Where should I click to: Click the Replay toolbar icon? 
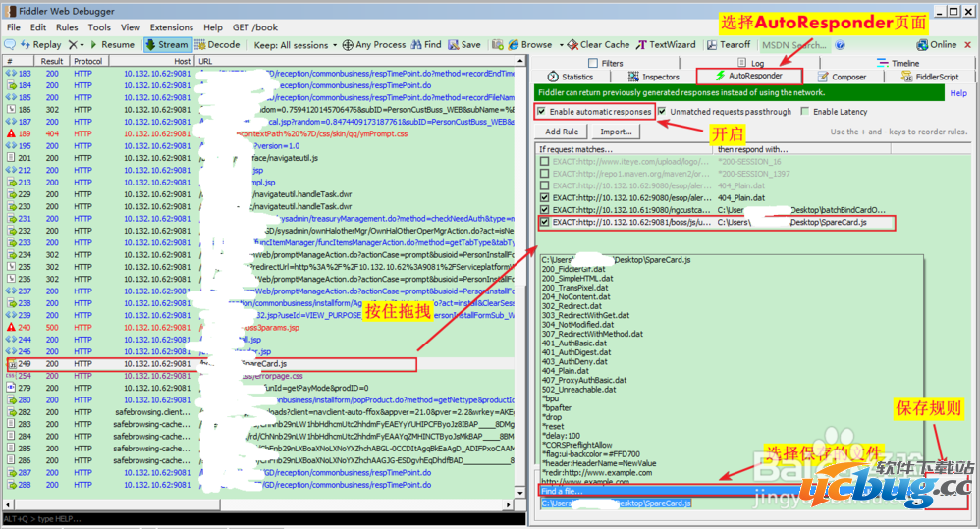tap(26, 45)
